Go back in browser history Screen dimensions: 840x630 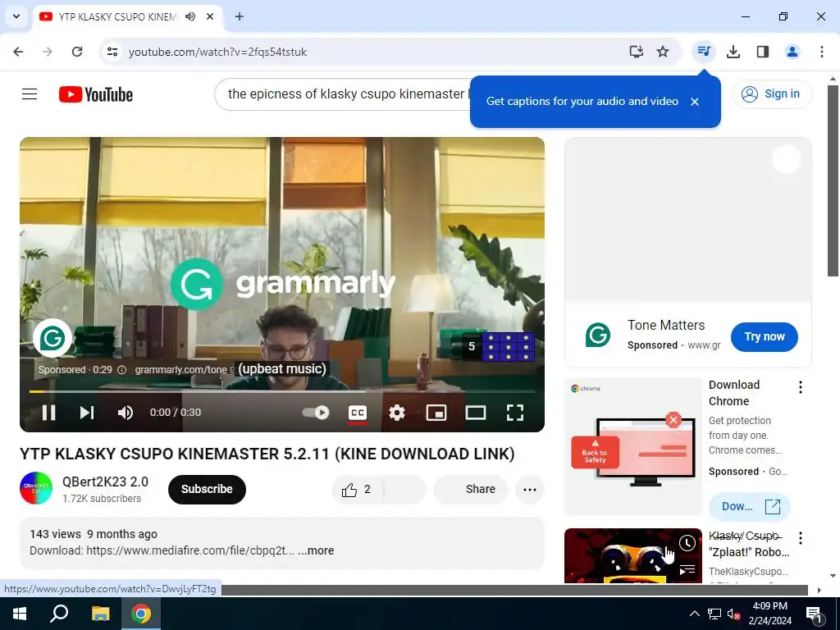(18, 52)
